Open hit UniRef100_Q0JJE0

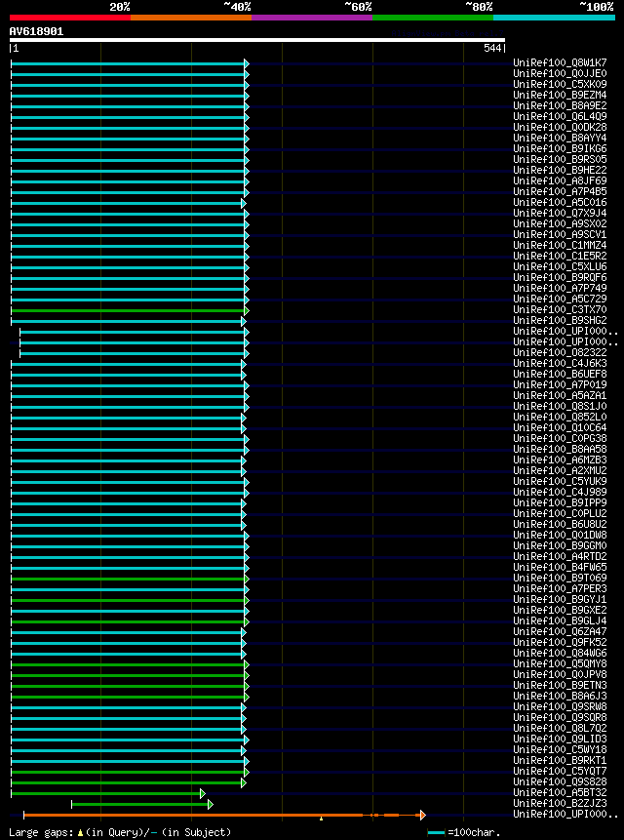[x=560, y=73]
